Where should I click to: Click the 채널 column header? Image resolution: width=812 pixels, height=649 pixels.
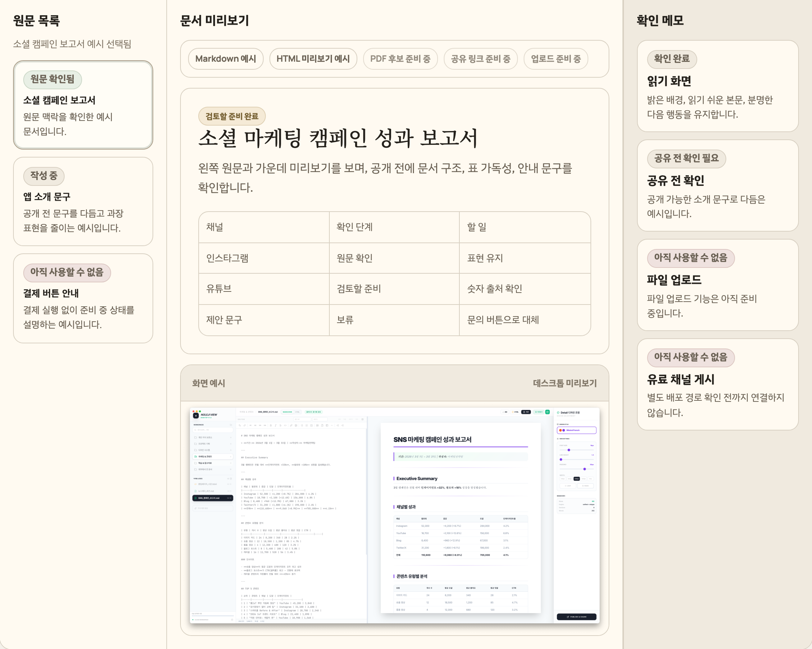[x=264, y=227]
